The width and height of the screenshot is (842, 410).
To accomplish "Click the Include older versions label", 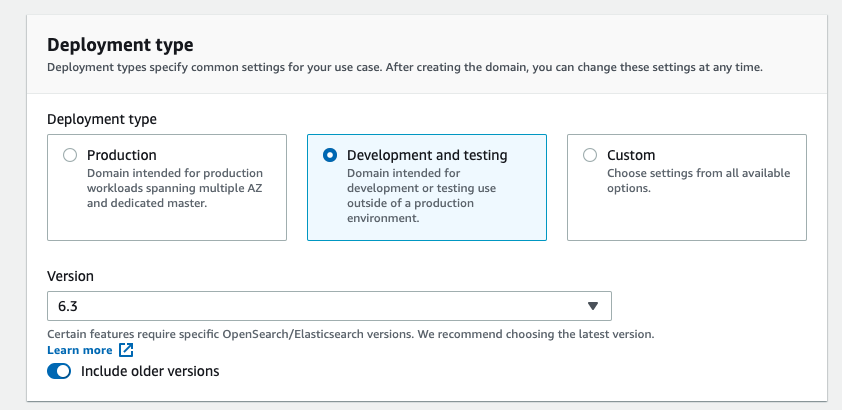I will [x=150, y=371].
